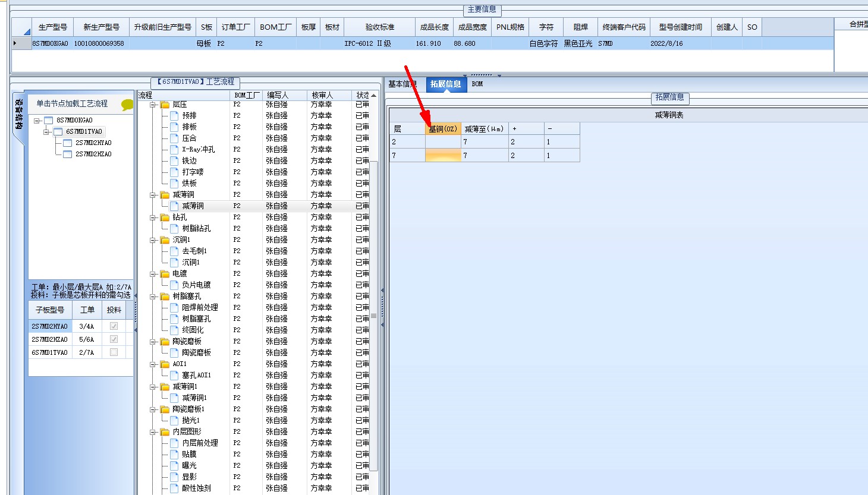Click the 6S7MD1TVA0 node icon
Screen dimensions: 868x495
click(x=58, y=131)
